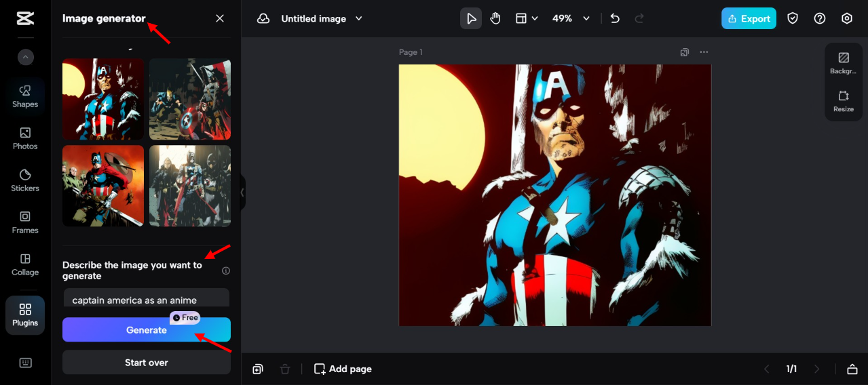This screenshot has height=385, width=868.
Task: Open the Resize tool in the right panel
Action: coord(844,102)
